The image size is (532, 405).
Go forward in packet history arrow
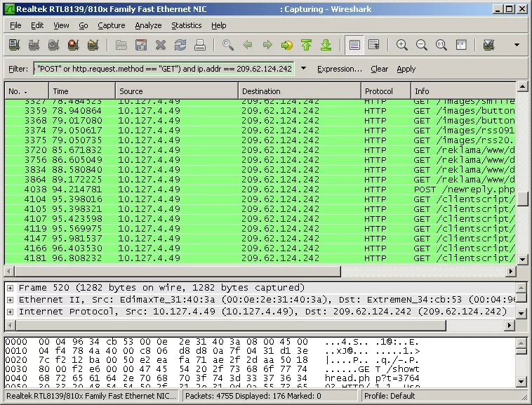267,45
